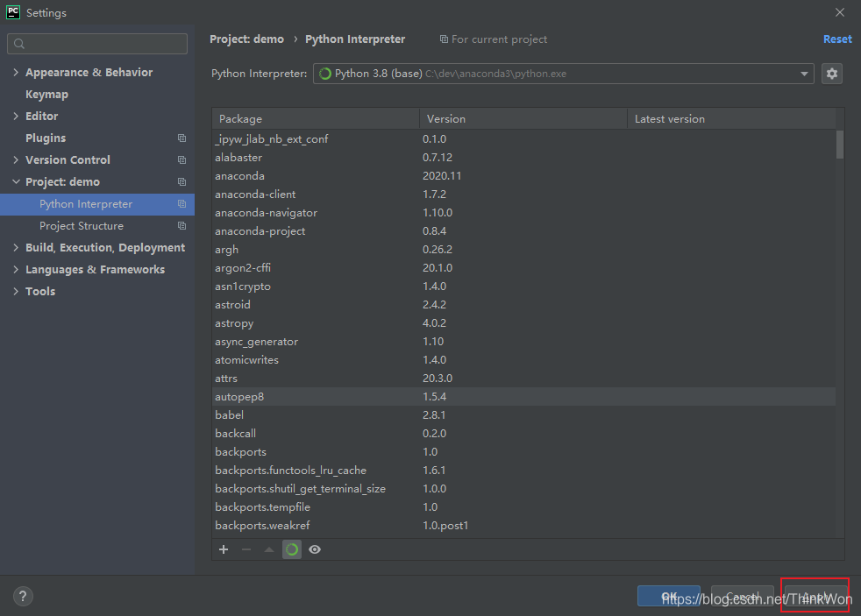Click the package list vertical scrollbar

[x=840, y=145]
